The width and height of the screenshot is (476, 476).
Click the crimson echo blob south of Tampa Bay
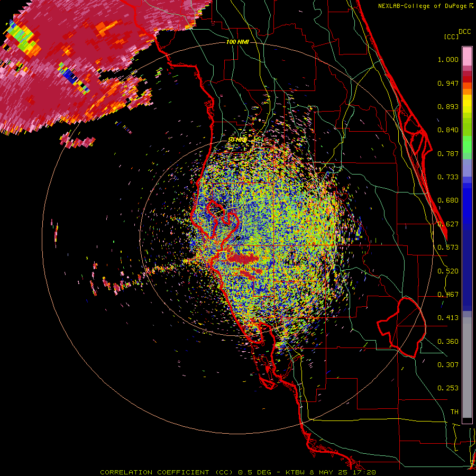point(243,259)
